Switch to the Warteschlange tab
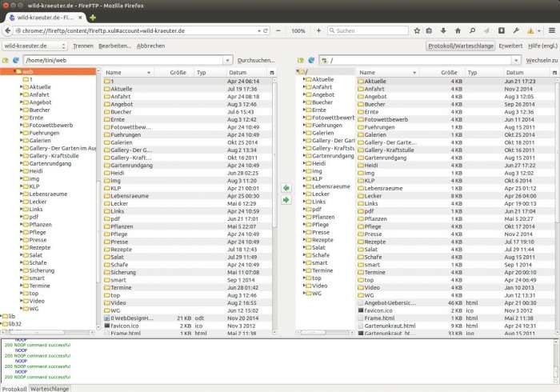The image size is (560, 392). 50,388
